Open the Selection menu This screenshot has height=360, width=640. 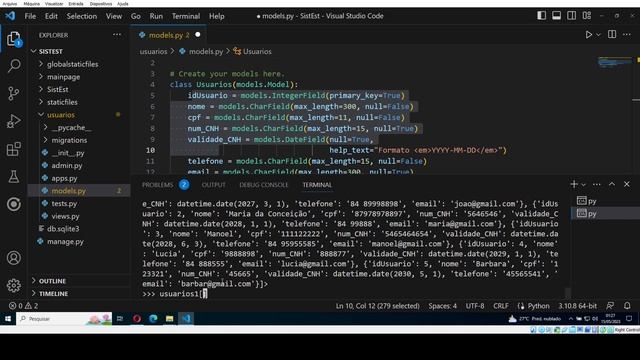(x=82, y=16)
